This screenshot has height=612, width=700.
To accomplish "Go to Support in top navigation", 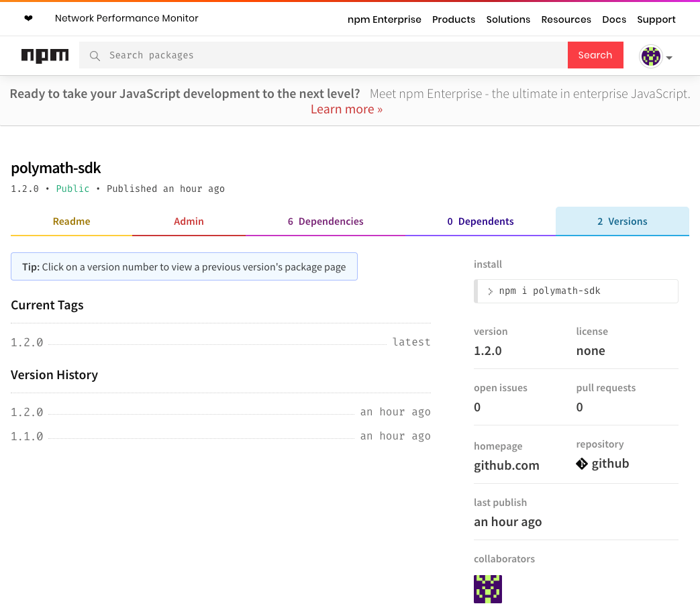I will pos(656,19).
